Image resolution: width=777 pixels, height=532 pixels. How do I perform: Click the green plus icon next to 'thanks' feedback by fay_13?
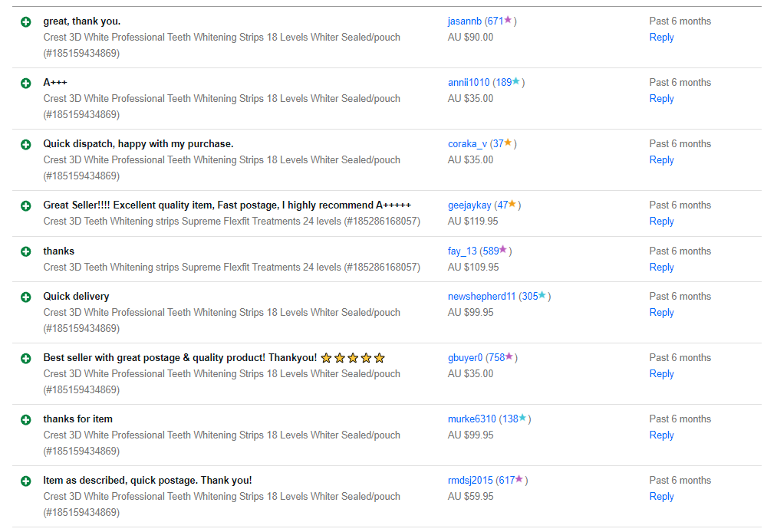[26, 251]
